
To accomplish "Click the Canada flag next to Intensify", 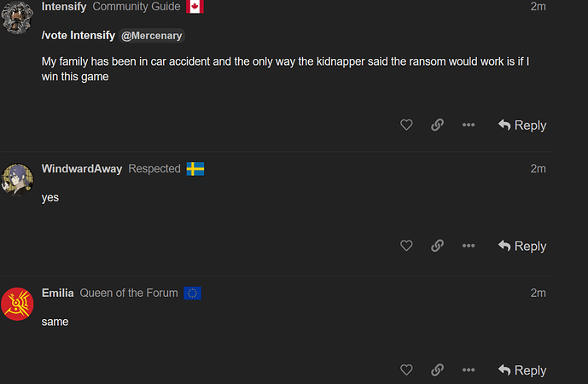I will (195, 7).
